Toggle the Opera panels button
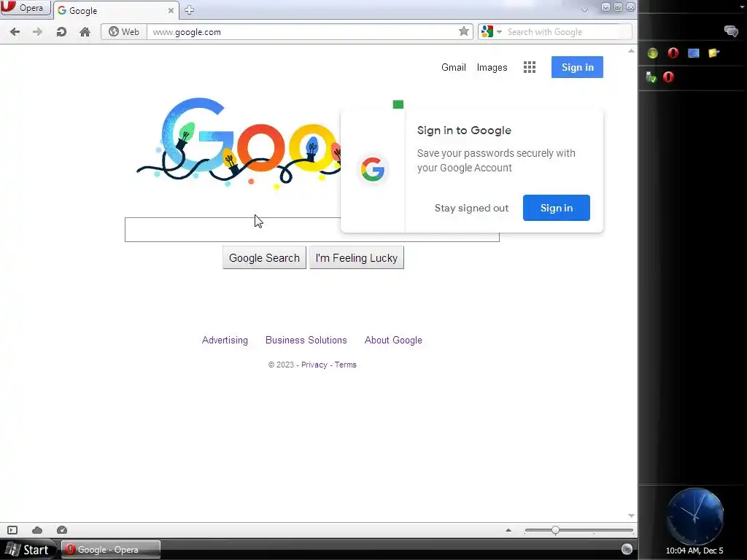The image size is (747, 560). tap(12, 530)
